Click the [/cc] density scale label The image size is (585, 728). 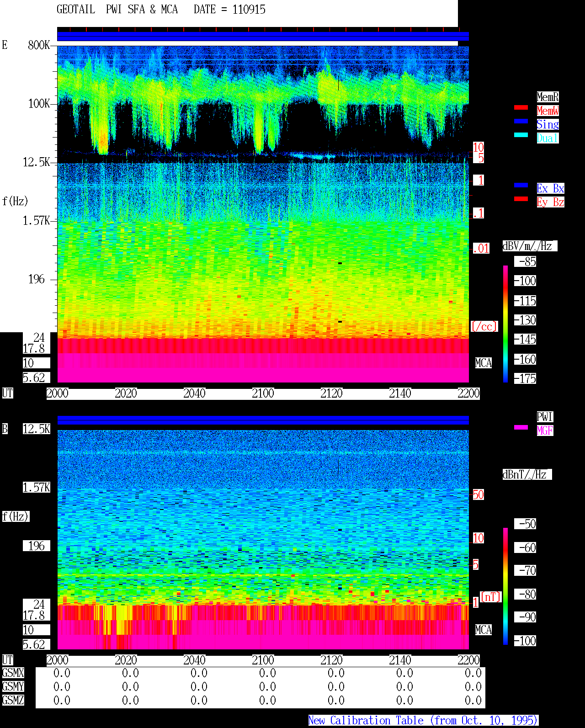point(484,327)
